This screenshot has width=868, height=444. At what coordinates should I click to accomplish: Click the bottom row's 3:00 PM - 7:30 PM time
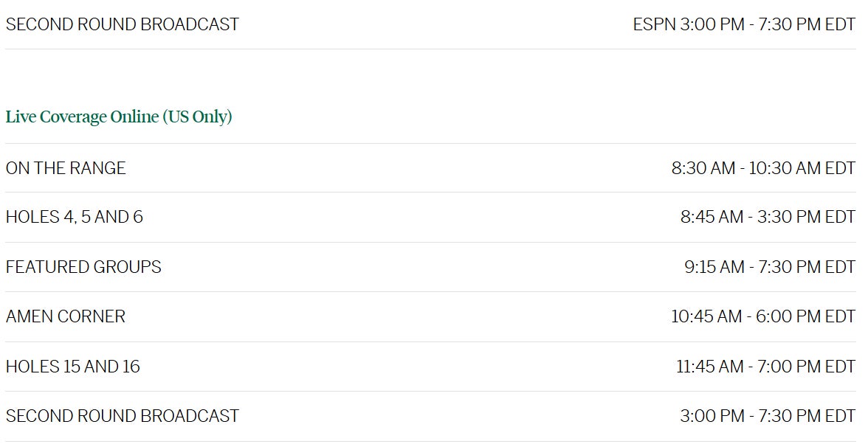pyautogui.click(x=768, y=416)
